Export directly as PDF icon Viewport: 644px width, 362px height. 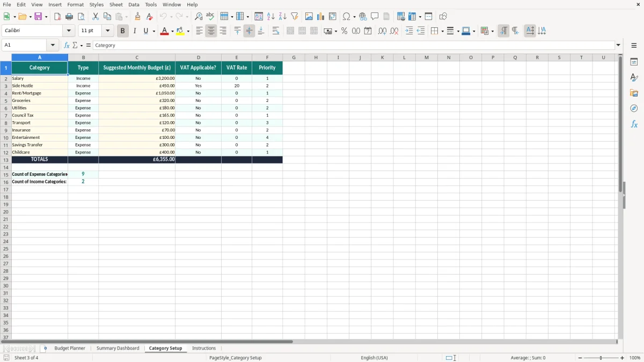point(57,17)
